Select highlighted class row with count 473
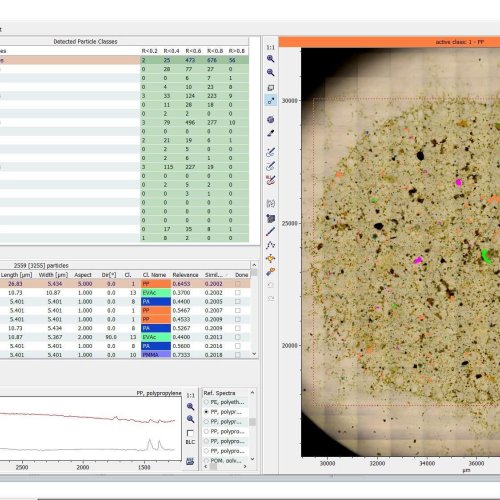Screen dimensions: 500x500 pos(124,60)
